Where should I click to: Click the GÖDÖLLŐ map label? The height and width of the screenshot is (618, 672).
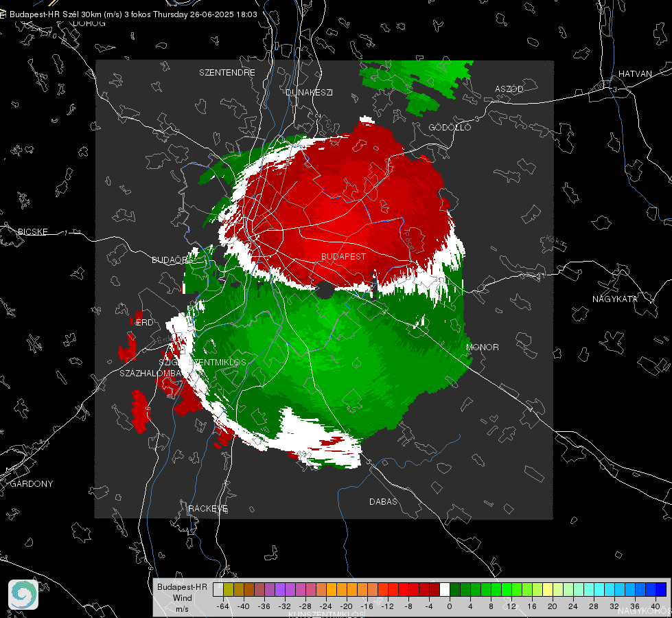pyautogui.click(x=450, y=127)
